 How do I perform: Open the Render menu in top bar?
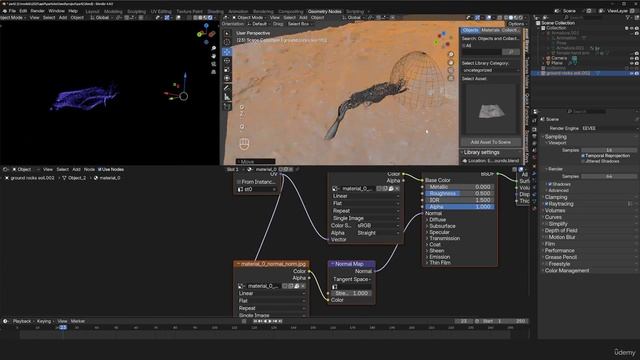click(37, 11)
